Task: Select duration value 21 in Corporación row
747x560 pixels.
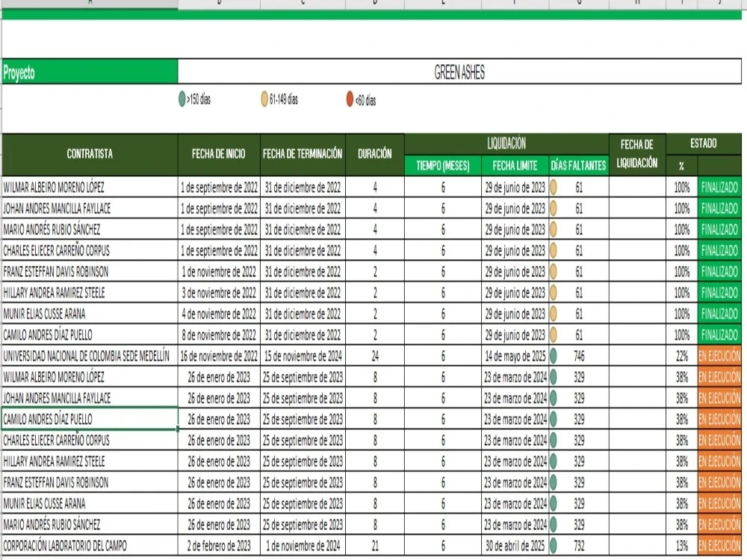Action: [x=375, y=545]
